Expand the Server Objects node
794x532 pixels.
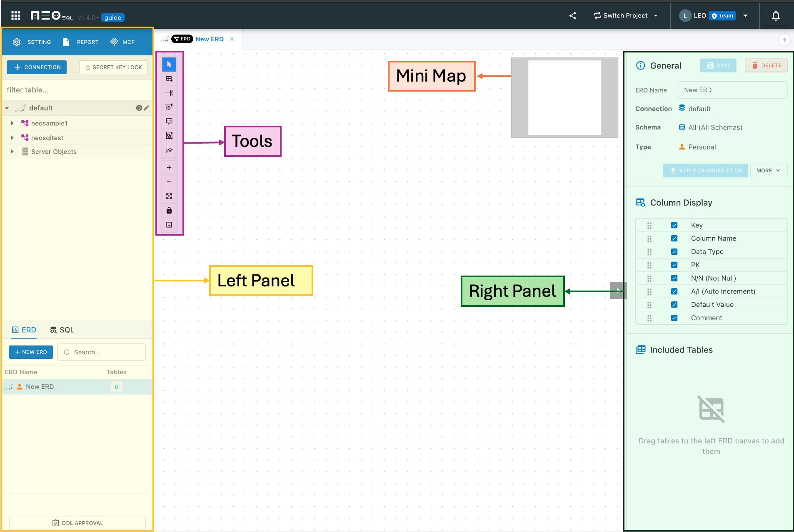tap(12, 152)
